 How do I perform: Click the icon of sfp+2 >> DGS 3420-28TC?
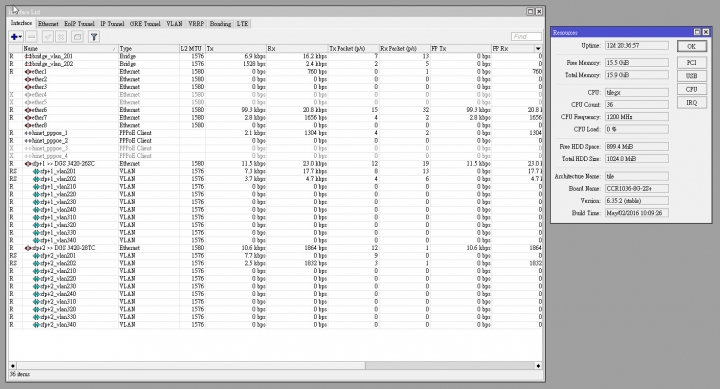coord(28,248)
